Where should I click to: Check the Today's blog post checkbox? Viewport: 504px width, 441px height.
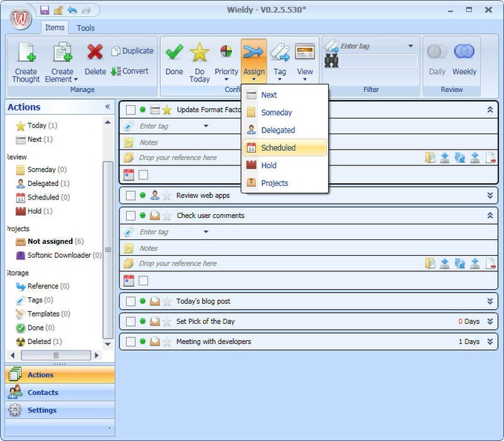[x=130, y=301]
